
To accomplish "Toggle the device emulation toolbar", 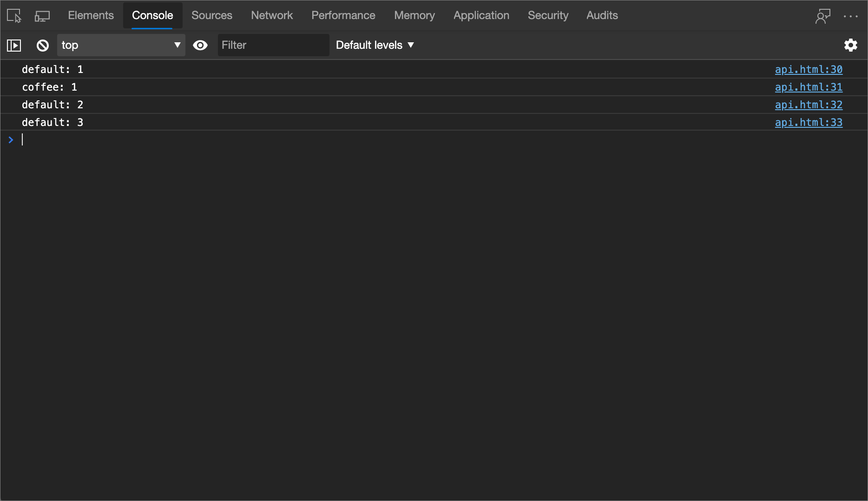I will pos(42,15).
